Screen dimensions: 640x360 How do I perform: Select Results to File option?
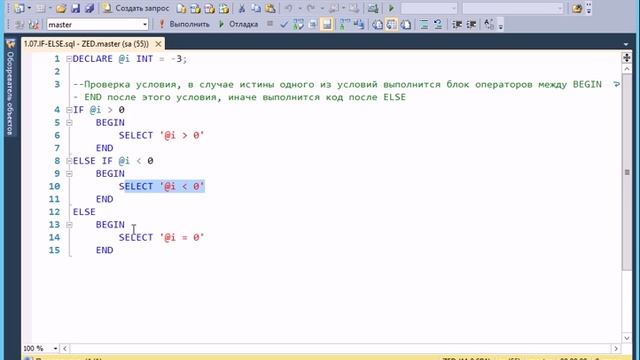click(406, 25)
